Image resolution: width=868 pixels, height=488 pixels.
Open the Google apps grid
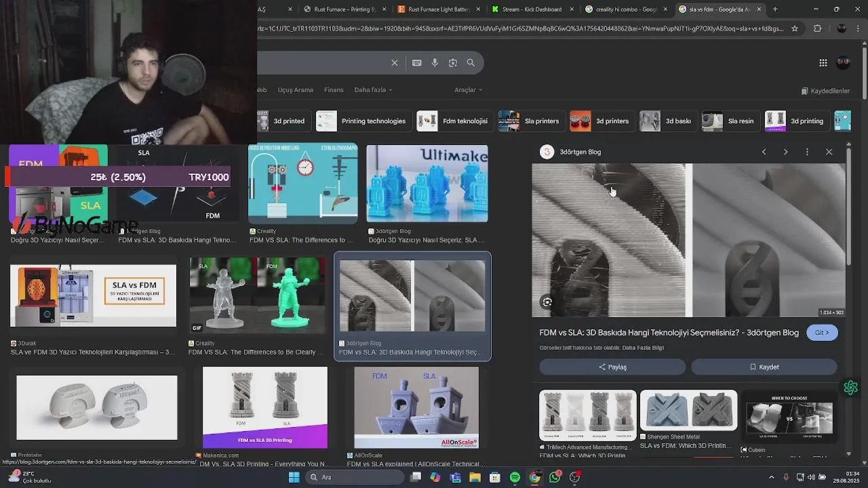click(x=823, y=62)
